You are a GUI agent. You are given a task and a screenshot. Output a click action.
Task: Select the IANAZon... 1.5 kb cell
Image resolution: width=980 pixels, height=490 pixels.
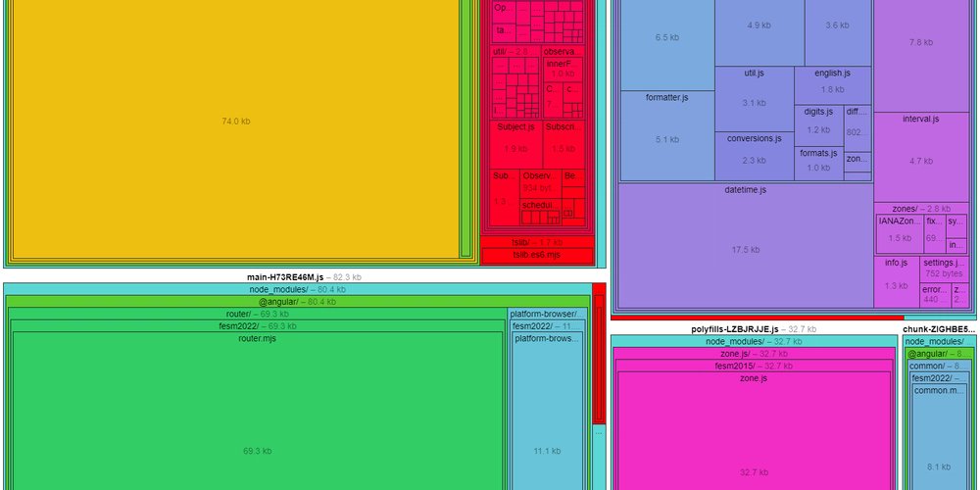[900, 234]
